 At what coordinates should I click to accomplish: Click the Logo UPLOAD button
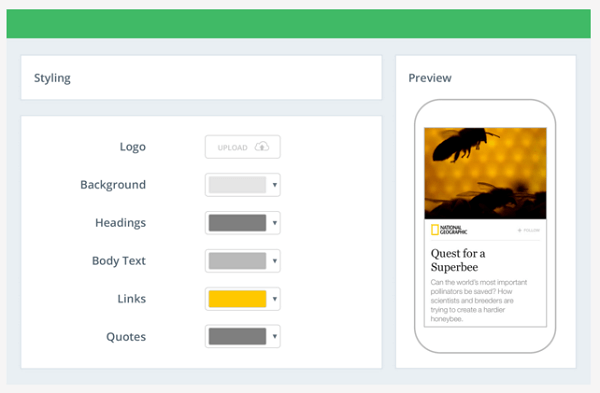click(243, 147)
